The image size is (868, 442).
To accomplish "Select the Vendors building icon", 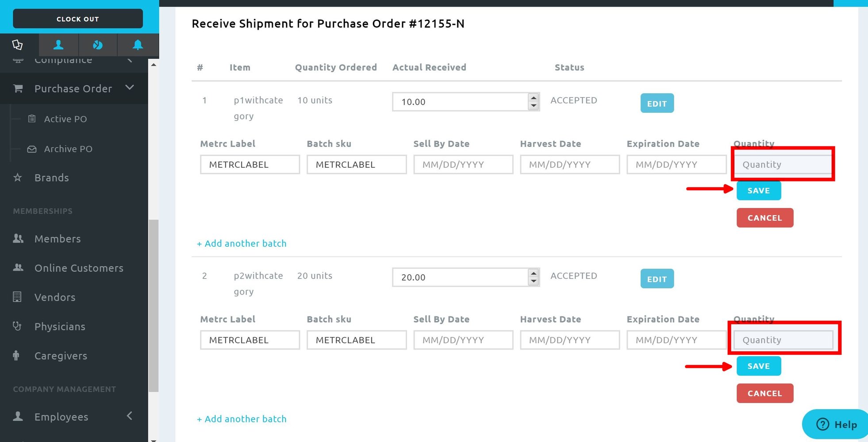I will click(18, 297).
